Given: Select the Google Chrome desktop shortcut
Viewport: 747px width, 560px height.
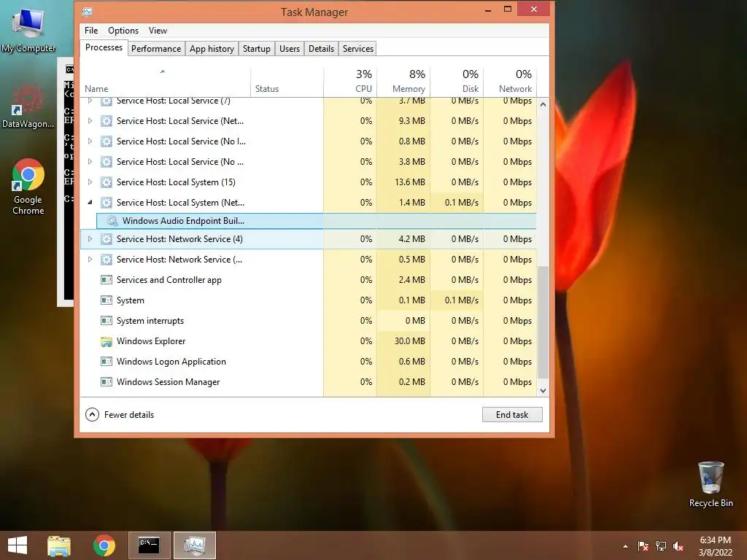Looking at the screenshot, I should pyautogui.click(x=28, y=187).
